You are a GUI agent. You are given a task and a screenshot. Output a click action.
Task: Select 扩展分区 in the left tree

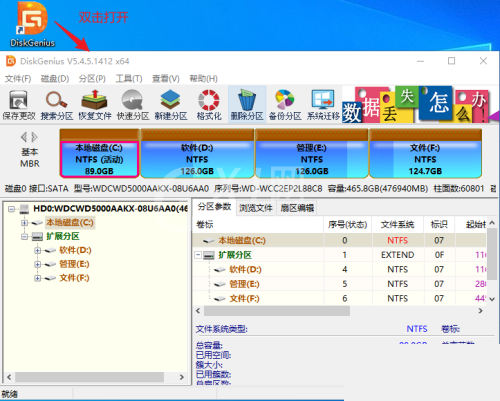(x=63, y=236)
